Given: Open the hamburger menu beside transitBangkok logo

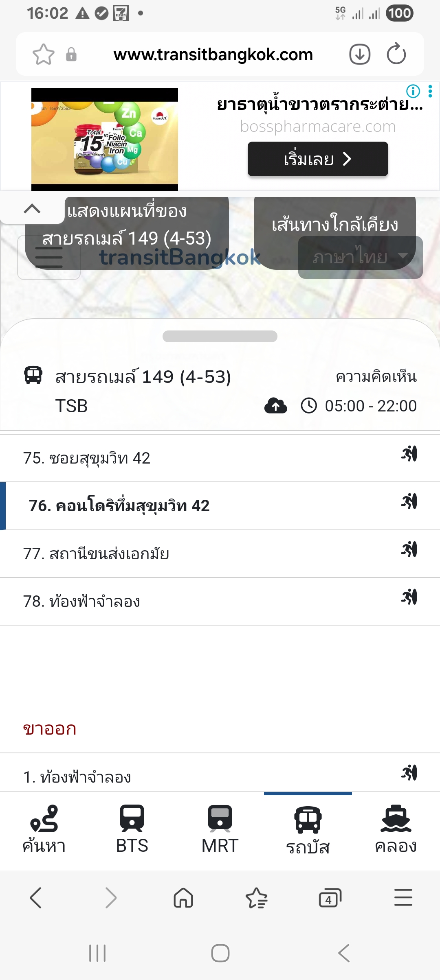Looking at the screenshot, I should (x=49, y=257).
